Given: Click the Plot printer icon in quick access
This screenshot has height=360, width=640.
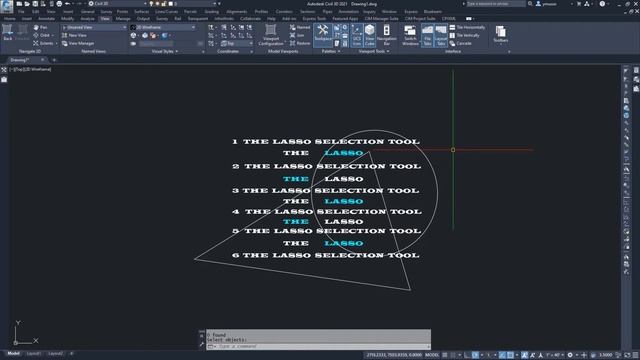Looking at the screenshot, I should tap(59, 4).
